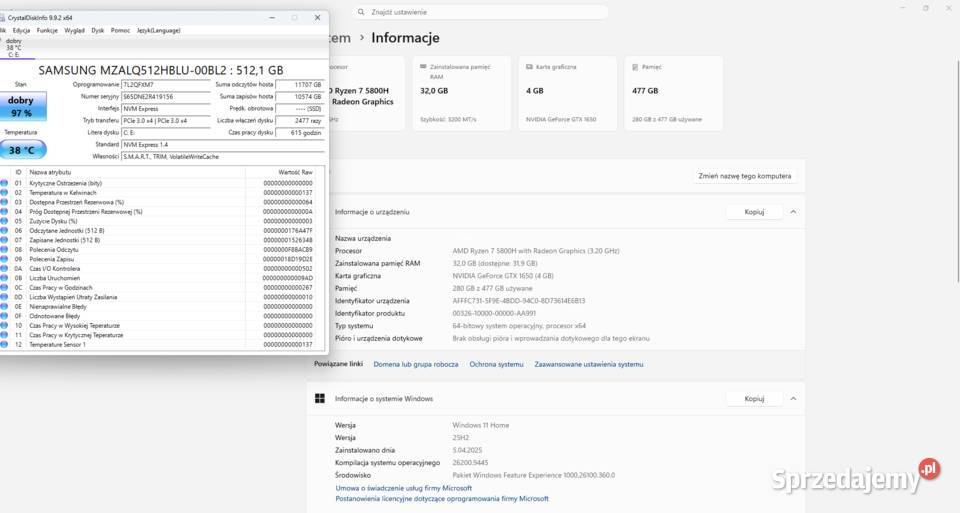Viewport: 960px width, 513px height.
Task: Open Domena lub grupa robocza link
Action: click(416, 364)
